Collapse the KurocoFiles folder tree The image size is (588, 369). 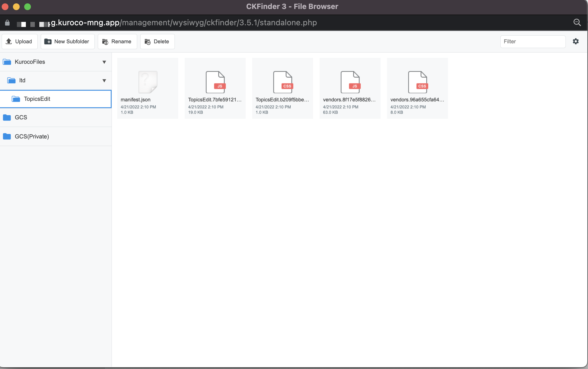point(104,62)
